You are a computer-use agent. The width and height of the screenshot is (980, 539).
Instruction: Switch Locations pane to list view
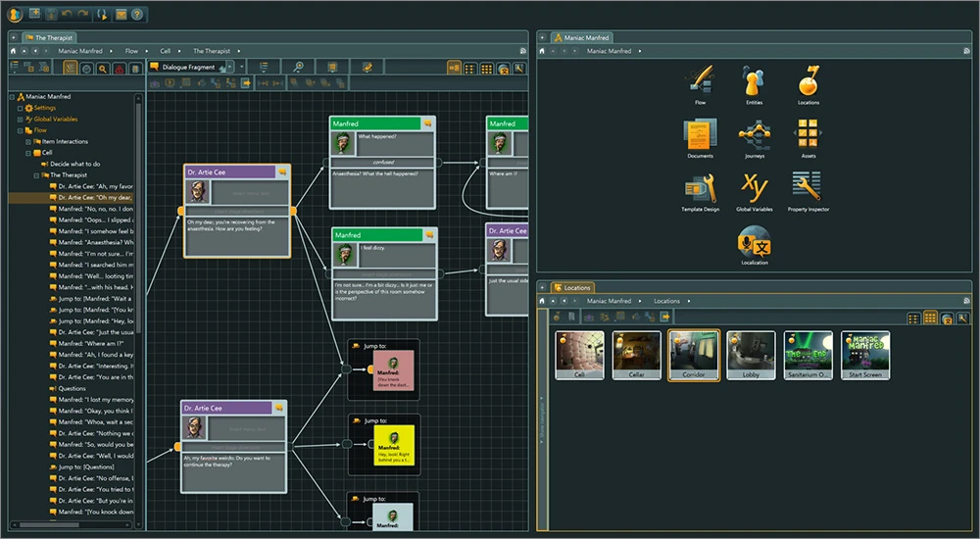tap(913, 318)
